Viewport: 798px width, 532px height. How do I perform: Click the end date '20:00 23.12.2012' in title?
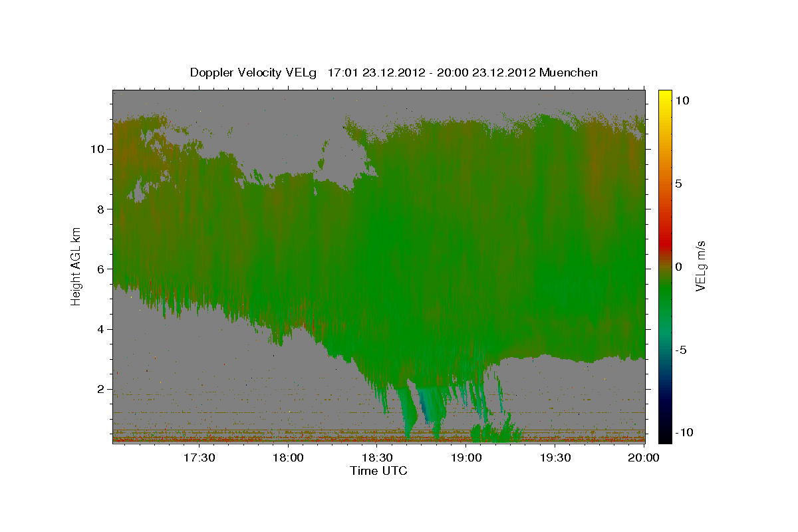pos(485,72)
